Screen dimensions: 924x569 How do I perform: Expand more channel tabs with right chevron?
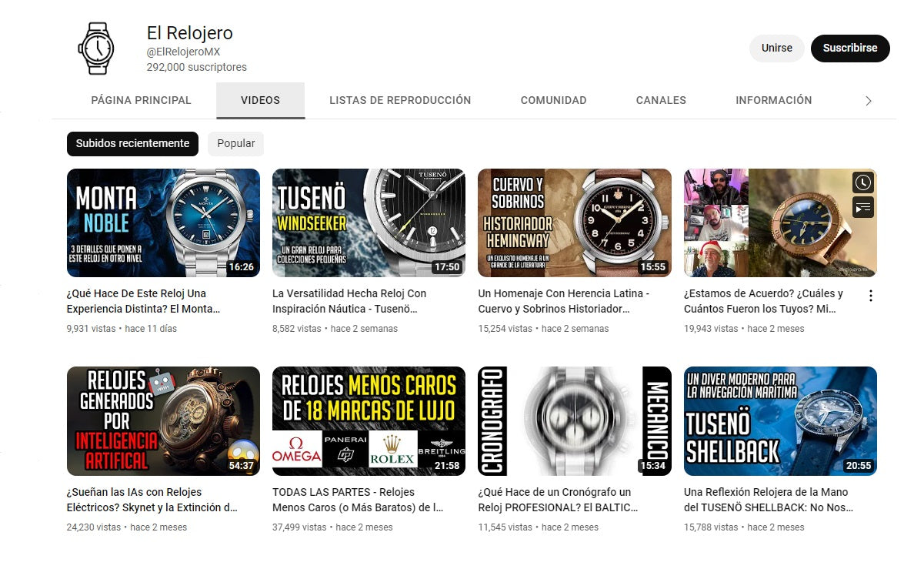point(869,101)
